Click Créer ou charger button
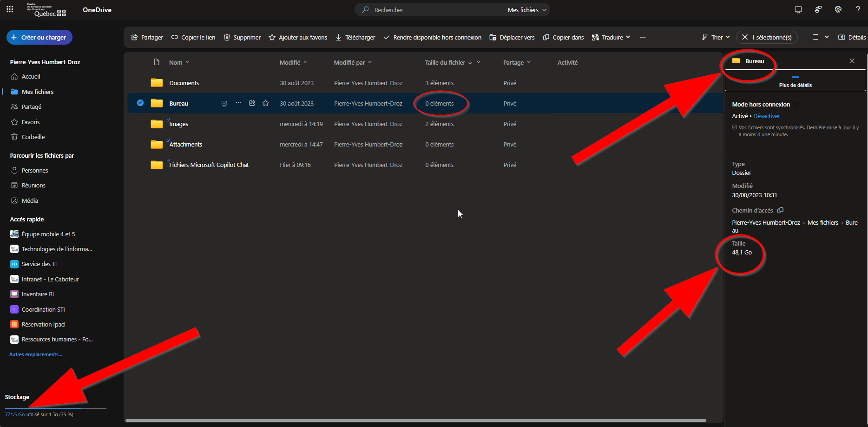 39,37
